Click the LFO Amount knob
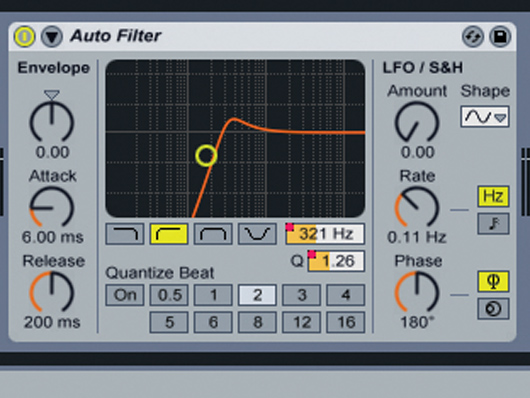The width and height of the screenshot is (530, 398). point(417,122)
